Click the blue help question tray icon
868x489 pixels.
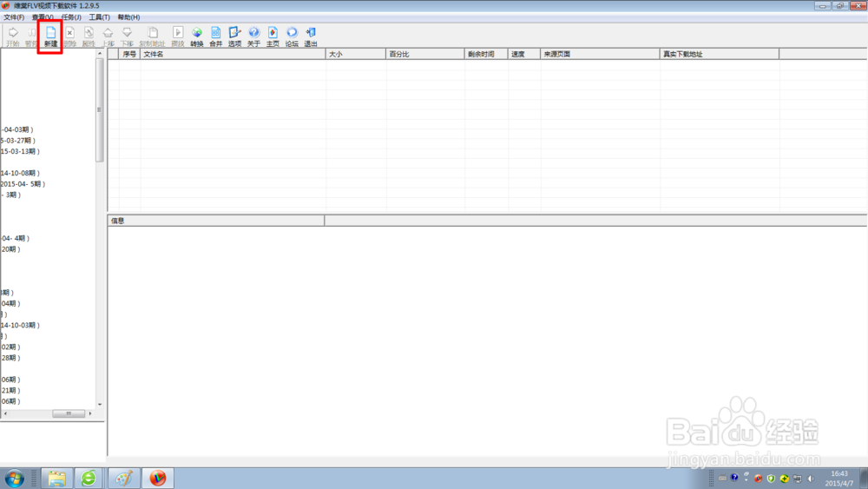coord(734,478)
